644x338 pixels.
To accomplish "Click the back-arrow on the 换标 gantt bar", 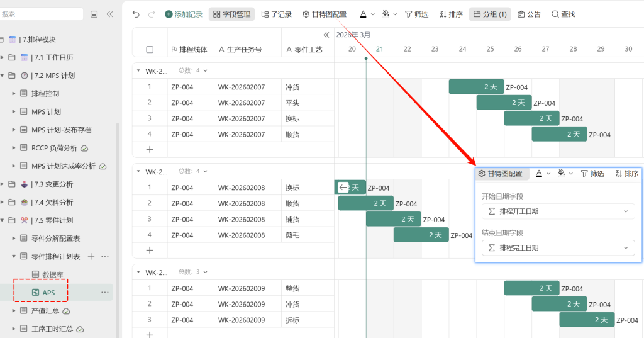I will pyautogui.click(x=343, y=188).
